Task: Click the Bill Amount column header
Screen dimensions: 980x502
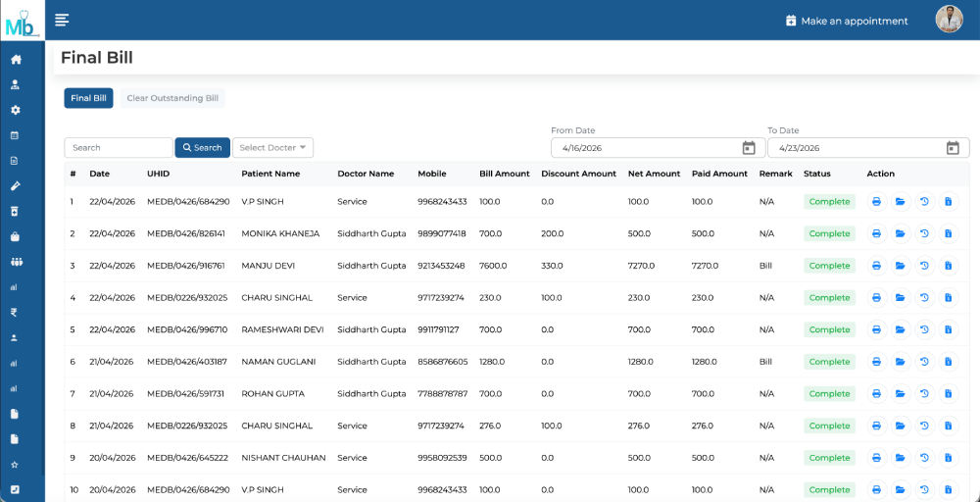Action: point(505,174)
